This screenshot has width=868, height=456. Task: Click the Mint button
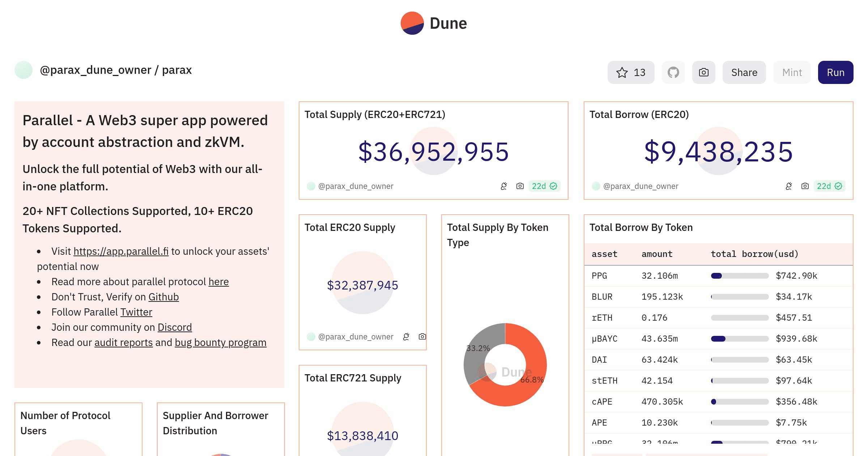pyautogui.click(x=792, y=72)
